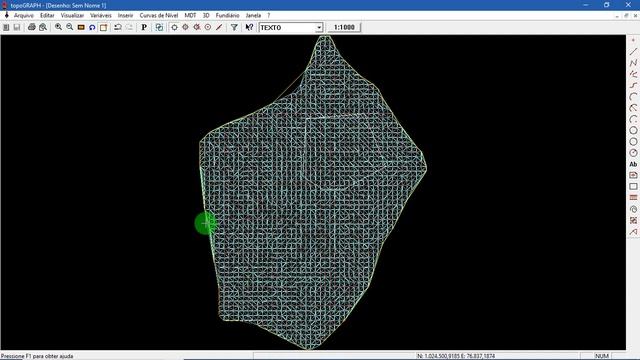Select the plain arc tool
This screenshot has width=640, height=360.
633,97
